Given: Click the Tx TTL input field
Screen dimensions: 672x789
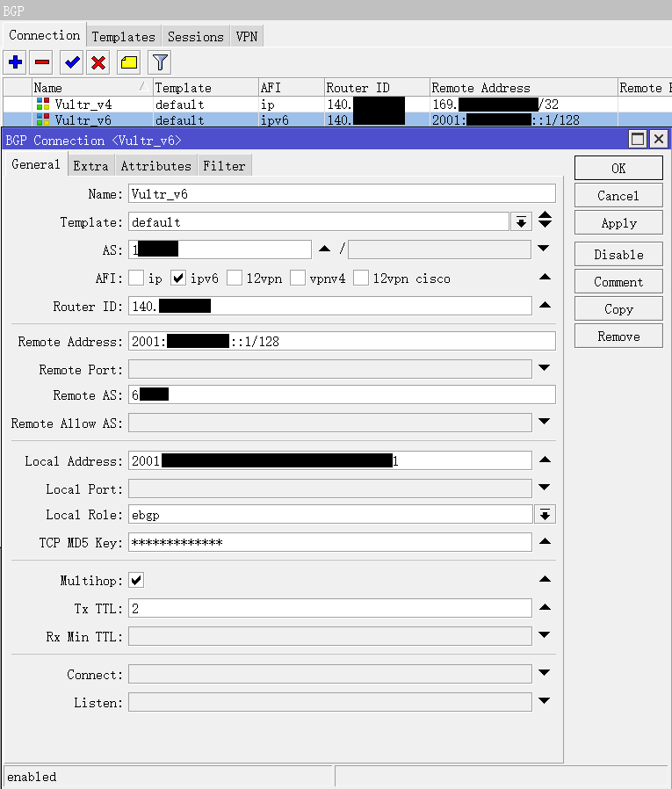Looking at the screenshot, I should [x=329, y=608].
